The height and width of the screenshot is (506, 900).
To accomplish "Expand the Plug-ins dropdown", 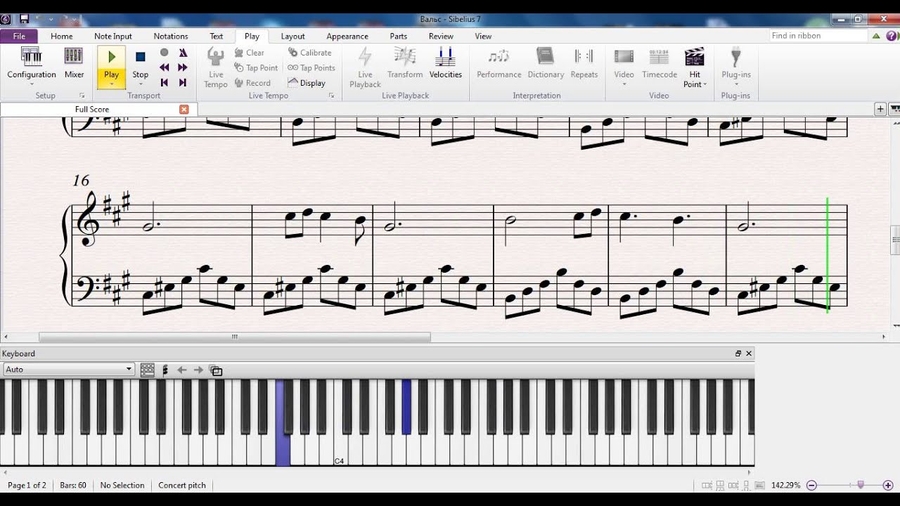I will click(x=735, y=84).
